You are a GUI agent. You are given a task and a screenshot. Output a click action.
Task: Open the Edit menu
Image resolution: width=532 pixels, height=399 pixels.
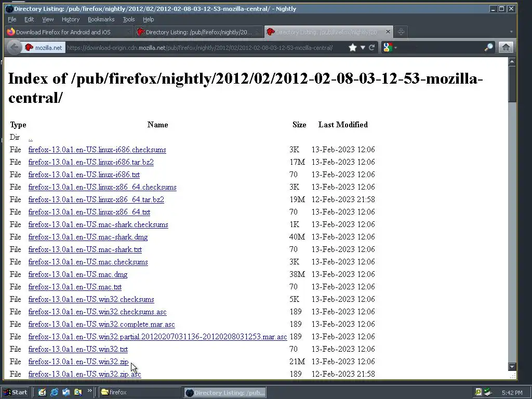click(29, 19)
